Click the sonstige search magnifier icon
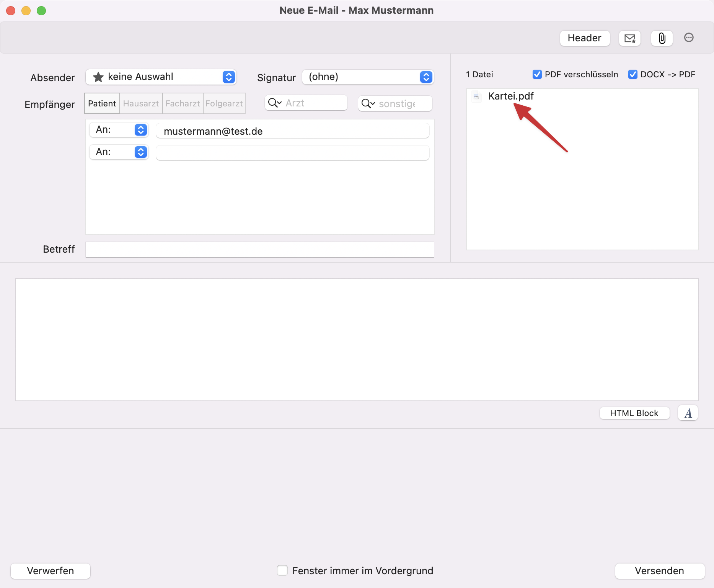 (368, 104)
